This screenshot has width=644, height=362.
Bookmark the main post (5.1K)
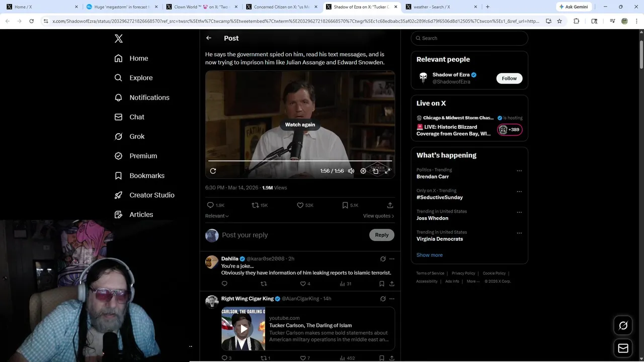(350, 205)
